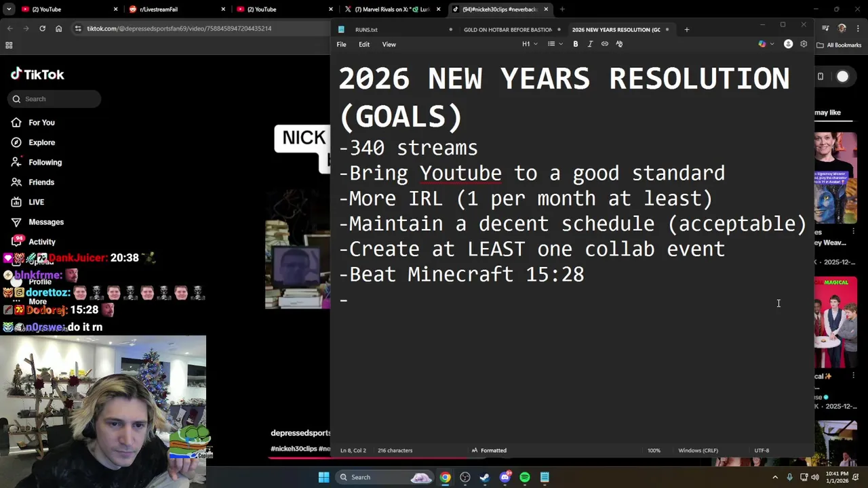The width and height of the screenshot is (868, 488).
Task: Clear formatting with Notepad toolbar icon
Action: pyautogui.click(x=619, y=44)
